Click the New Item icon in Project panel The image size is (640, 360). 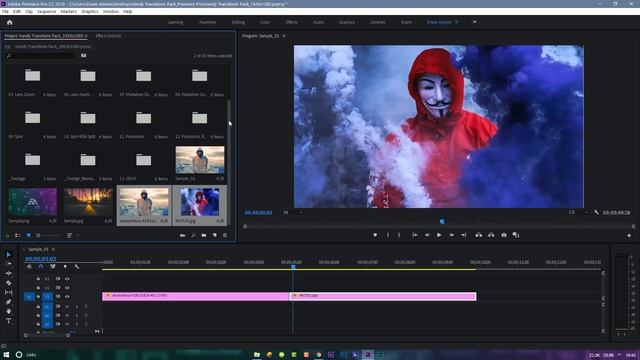point(214,236)
